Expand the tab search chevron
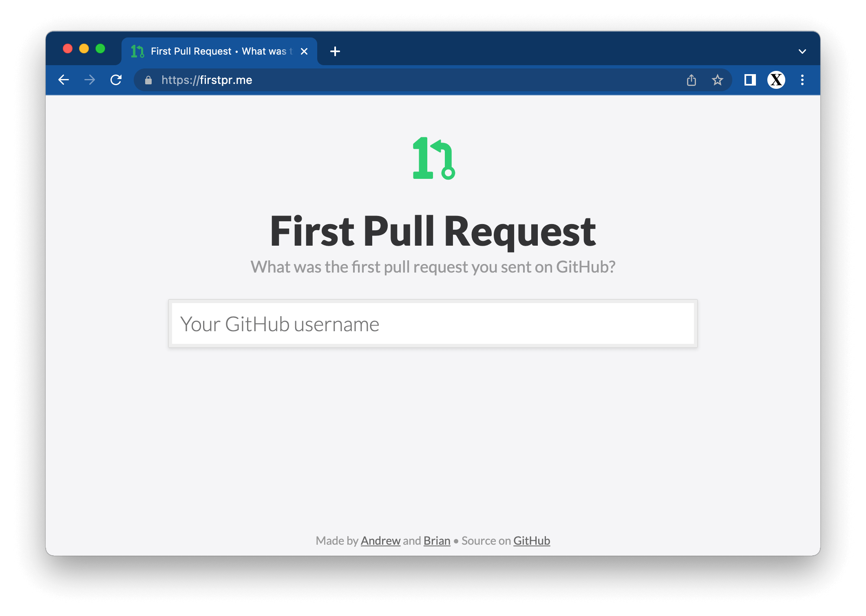 (x=802, y=52)
